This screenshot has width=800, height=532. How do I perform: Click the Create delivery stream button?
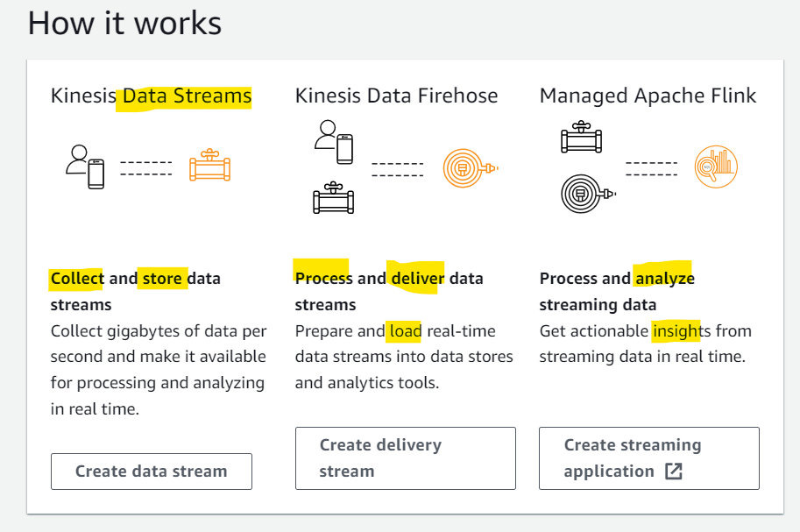pyautogui.click(x=406, y=458)
